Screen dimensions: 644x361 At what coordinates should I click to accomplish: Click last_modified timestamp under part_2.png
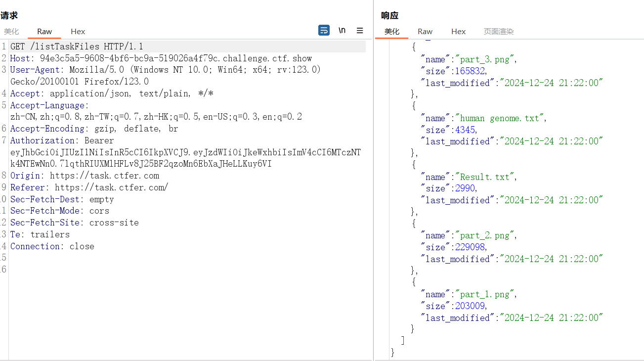tap(552, 259)
